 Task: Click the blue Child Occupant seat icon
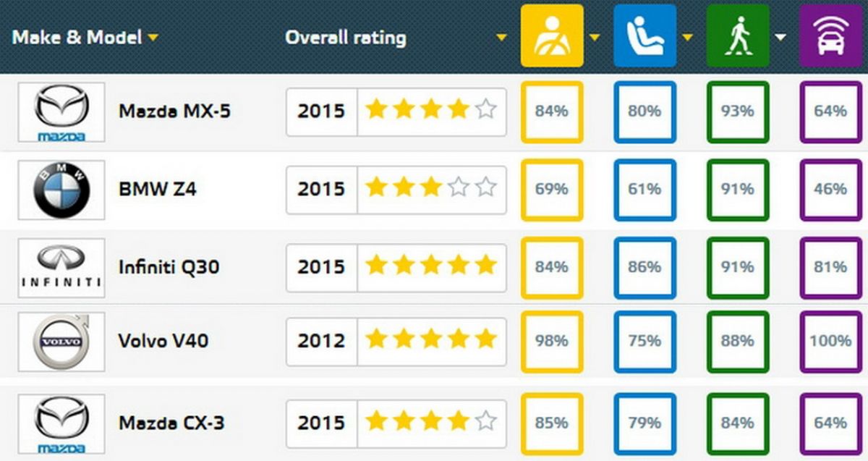[x=644, y=35]
